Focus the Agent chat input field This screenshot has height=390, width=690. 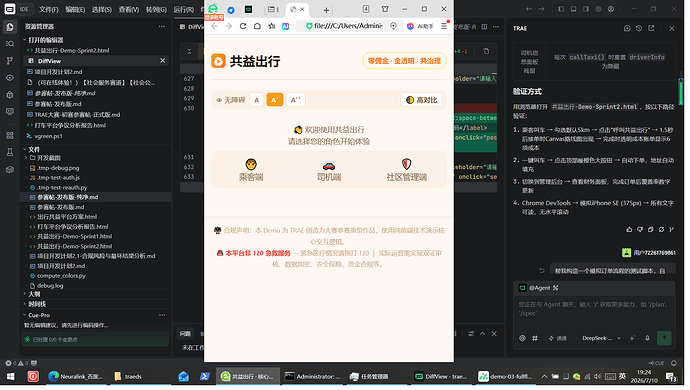(x=594, y=309)
